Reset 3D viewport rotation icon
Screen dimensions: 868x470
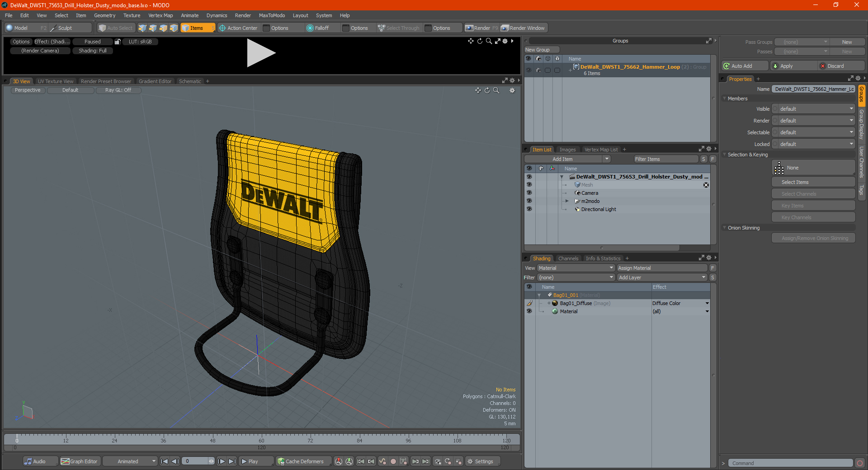point(487,90)
